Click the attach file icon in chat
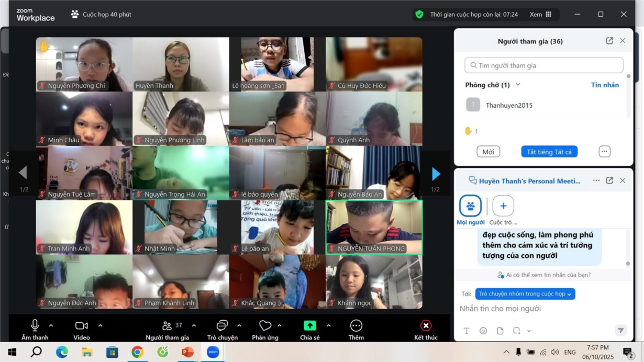Screen dimensions: 644x362 point(500,331)
